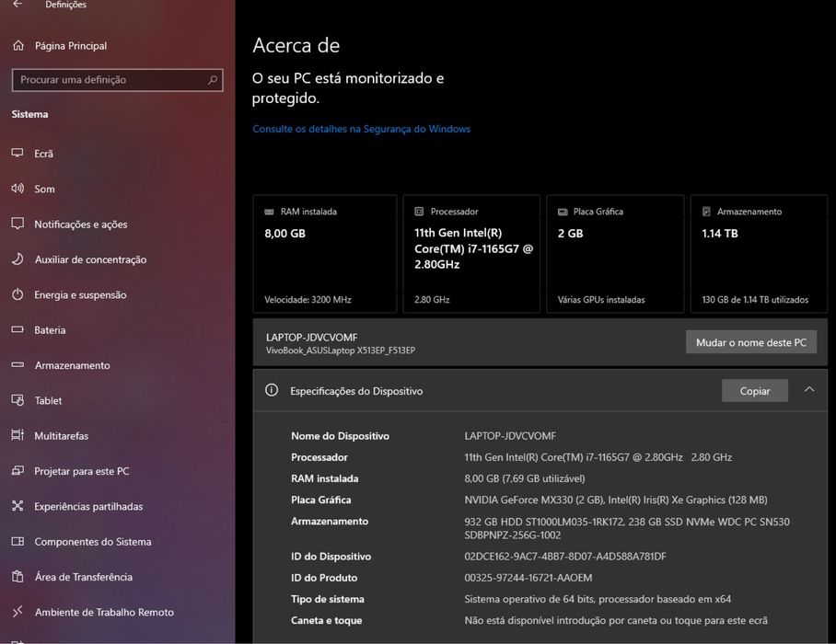Viewport: 836px width, 644px height.
Task: Click the Armazenamento 1.14 TB card
Action: [x=759, y=254]
